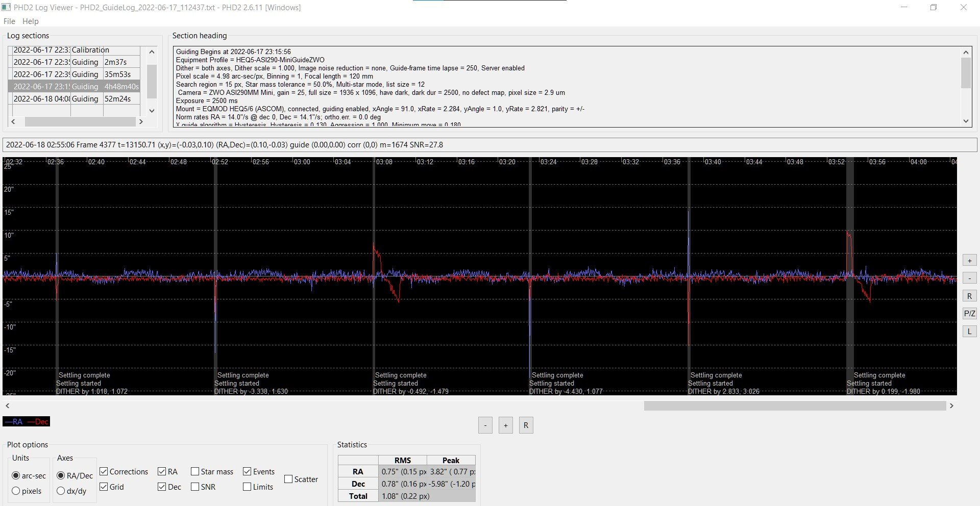Open the File menu
Image resolution: width=980 pixels, height=506 pixels.
pyautogui.click(x=9, y=21)
